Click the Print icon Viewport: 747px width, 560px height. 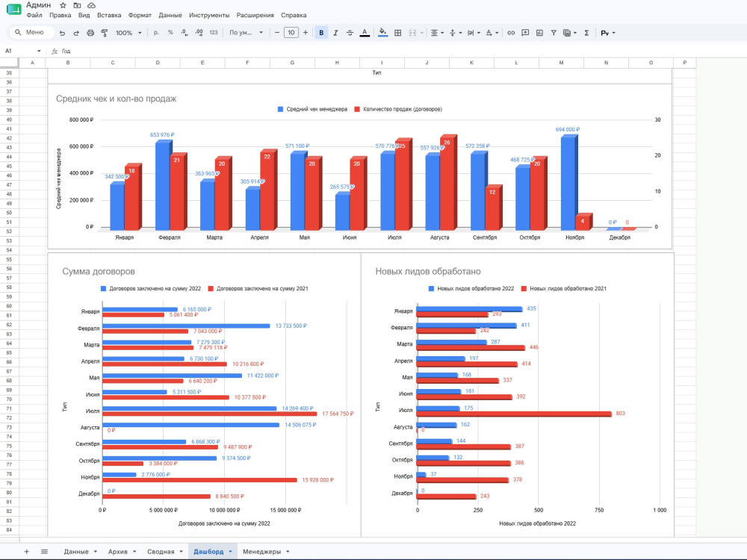pos(90,33)
